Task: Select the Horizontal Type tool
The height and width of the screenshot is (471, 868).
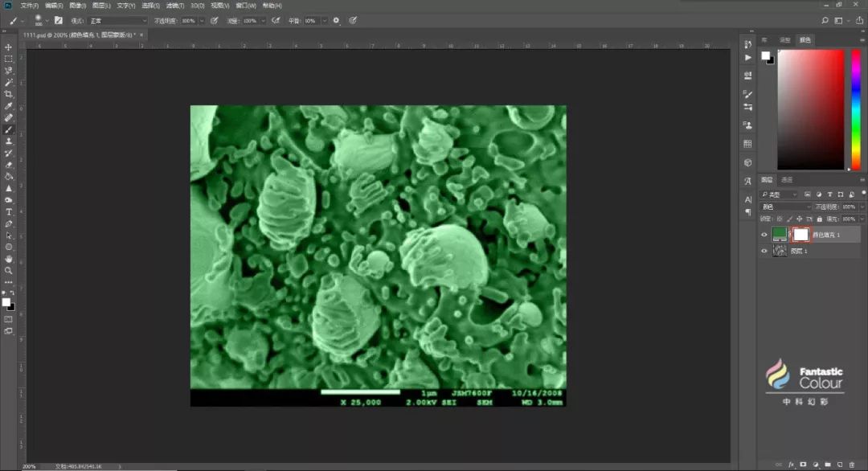Action: pyautogui.click(x=9, y=211)
